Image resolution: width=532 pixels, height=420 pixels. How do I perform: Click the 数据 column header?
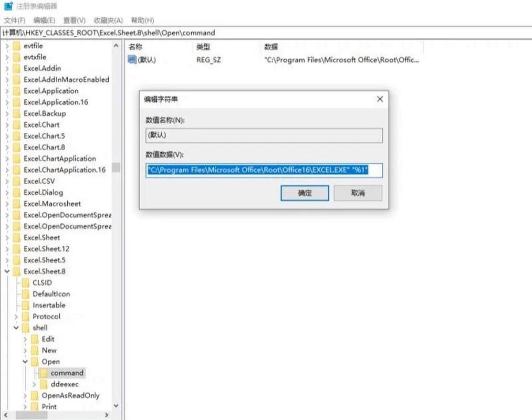point(271,47)
